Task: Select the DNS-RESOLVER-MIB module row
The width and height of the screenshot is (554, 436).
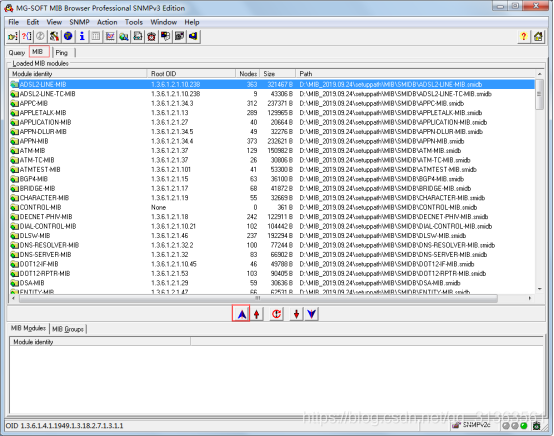Action: (272, 245)
